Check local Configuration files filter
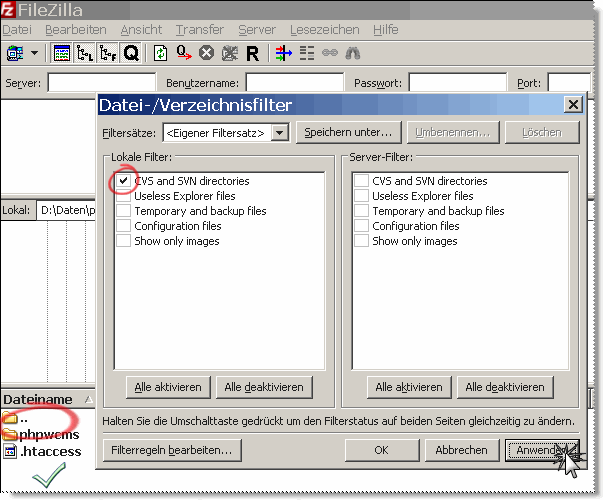 point(123,226)
